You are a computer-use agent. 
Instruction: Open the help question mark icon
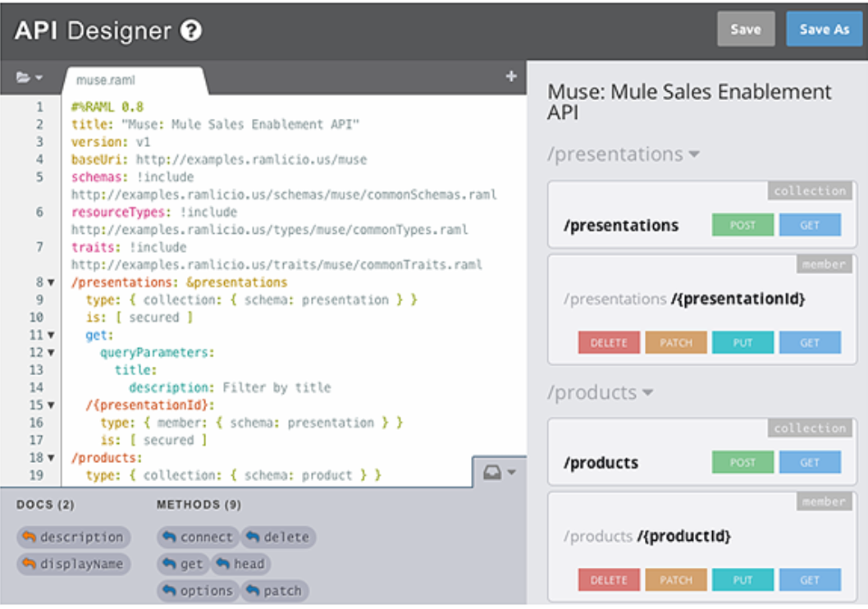point(191,30)
